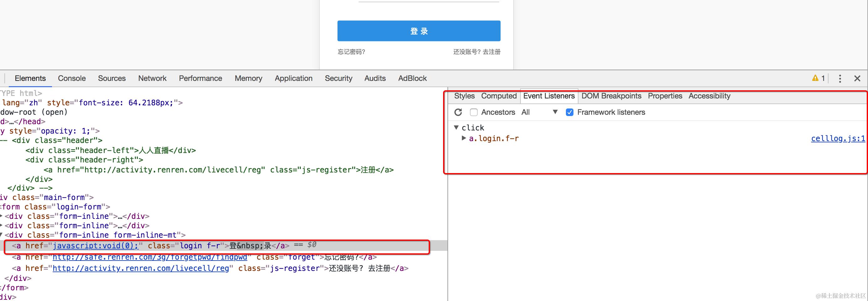Select the a class="forget" DOM row
The width and height of the screenshot is (868, 301).
tap(194, 257)
